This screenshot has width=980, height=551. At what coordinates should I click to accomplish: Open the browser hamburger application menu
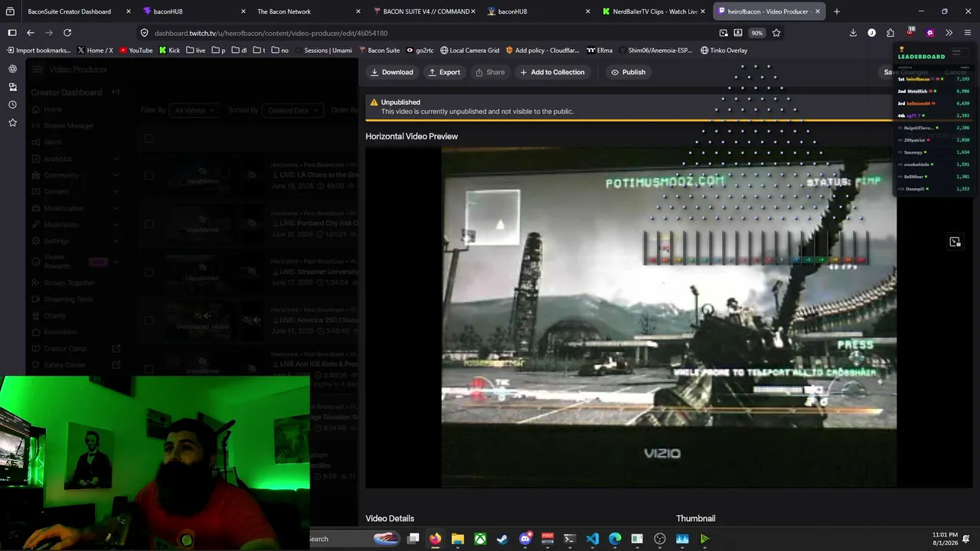point(968,33)
